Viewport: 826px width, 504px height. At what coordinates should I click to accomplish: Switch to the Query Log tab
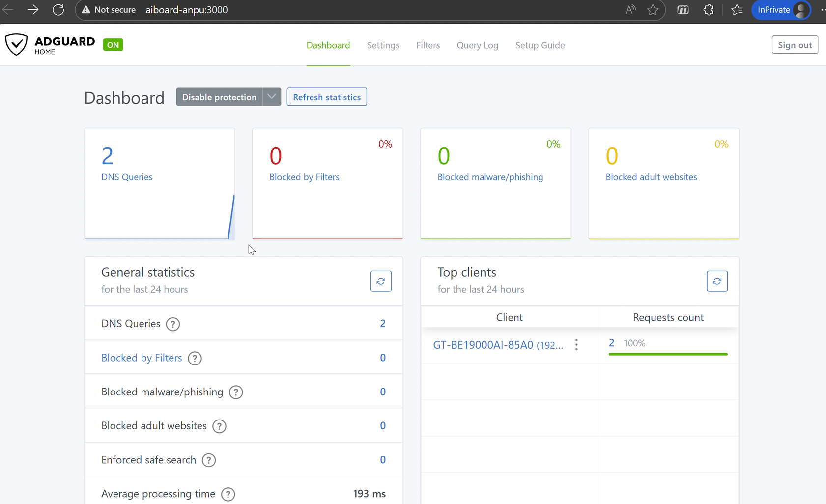click(x=477, y=45)
